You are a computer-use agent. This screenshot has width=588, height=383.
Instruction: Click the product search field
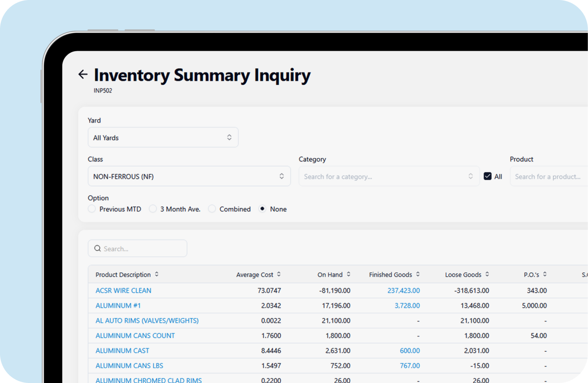click(x=549, y=176)
